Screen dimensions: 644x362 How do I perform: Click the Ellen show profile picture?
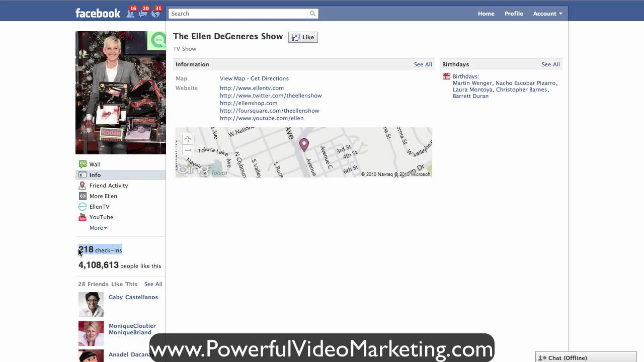[121, 93]
